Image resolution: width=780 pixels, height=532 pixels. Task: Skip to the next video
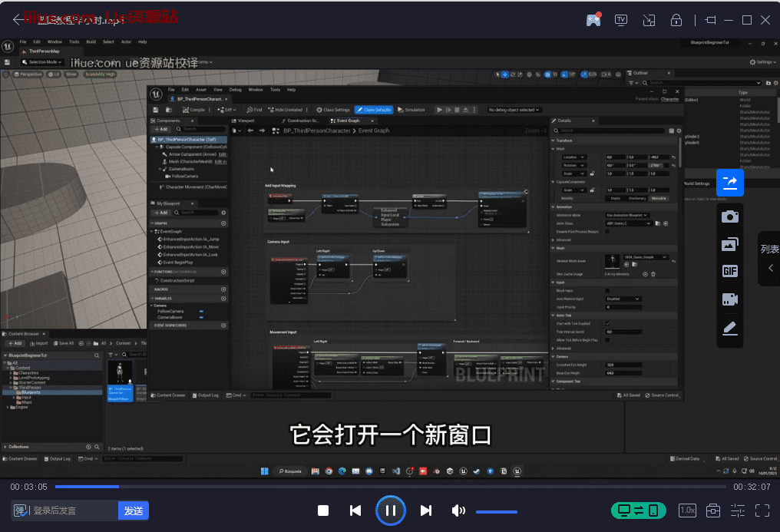click(426, 511)
